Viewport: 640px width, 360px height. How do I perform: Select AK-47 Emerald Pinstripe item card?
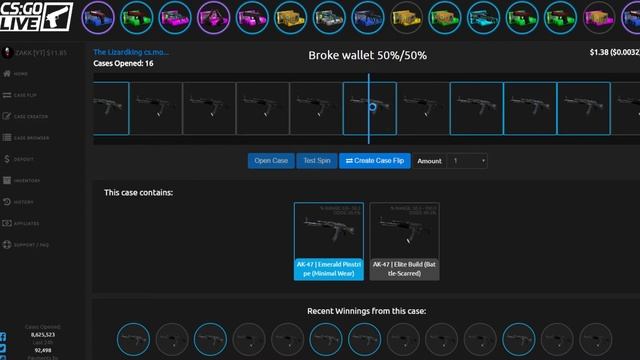(329, 241)
